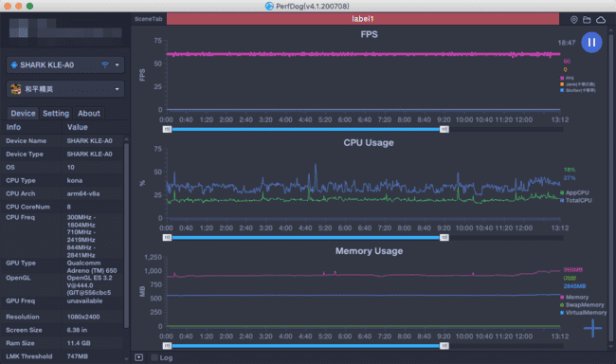
Task: Click the CPU Usage chart title
Action: coord(369,143)
